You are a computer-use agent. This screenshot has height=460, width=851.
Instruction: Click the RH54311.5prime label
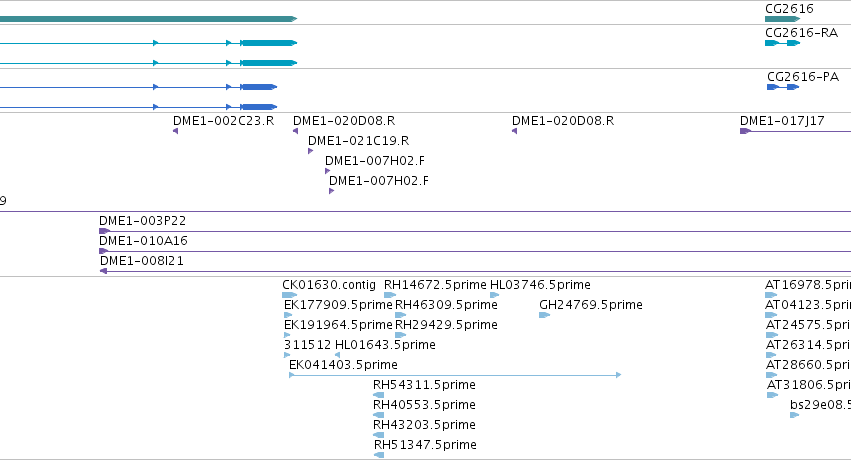pyautogui.click(x=424, y=385)
